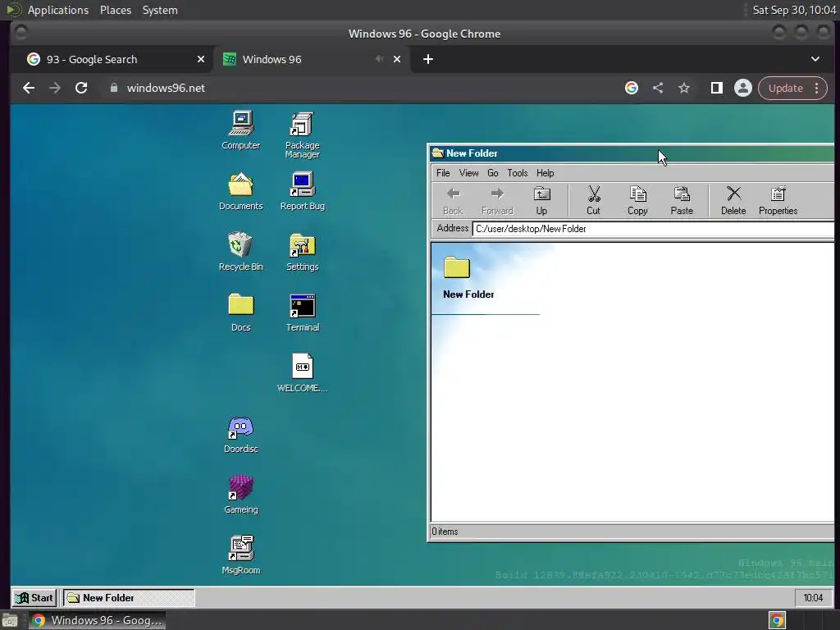Click the Cut scissors tool

pos(593,200)
